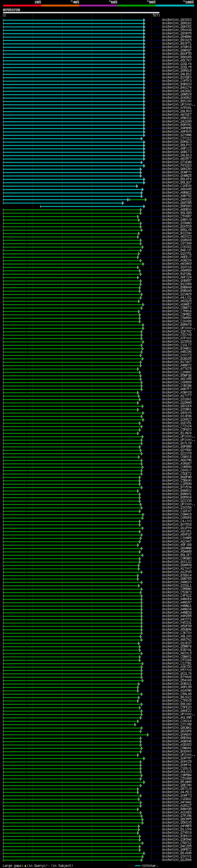Click label UniRef100_B4G1T4

tap(177, 88)
